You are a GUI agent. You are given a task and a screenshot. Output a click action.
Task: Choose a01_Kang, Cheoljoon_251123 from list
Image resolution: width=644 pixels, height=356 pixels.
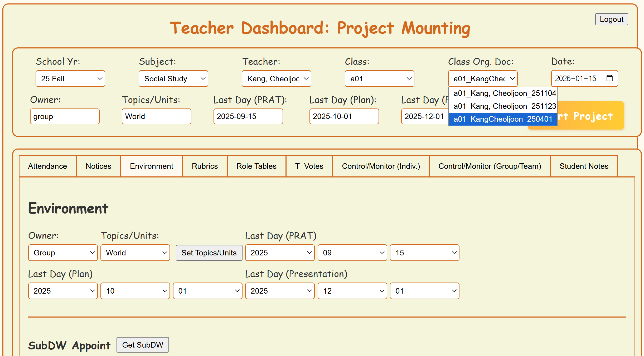click(504, 106)
